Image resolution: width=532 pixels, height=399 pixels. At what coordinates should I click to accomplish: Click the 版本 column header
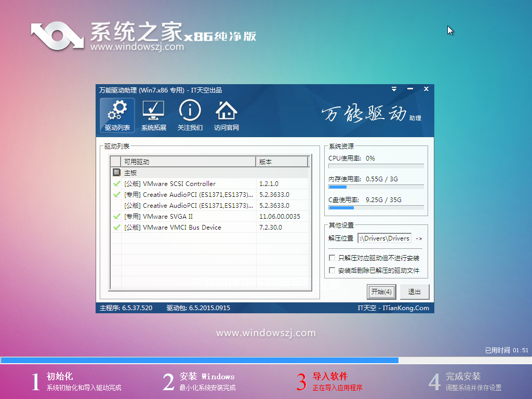click(282, 162)
